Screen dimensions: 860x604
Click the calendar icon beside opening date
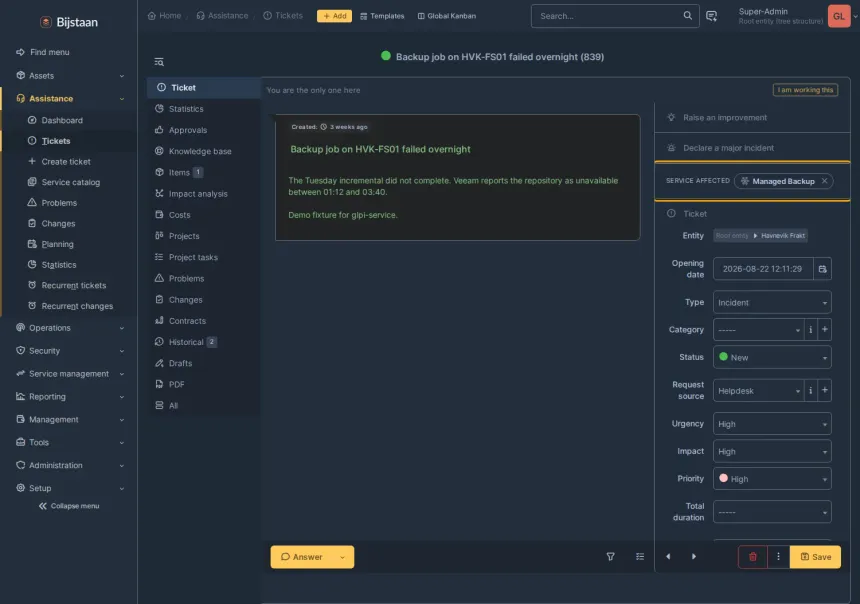pyautogui.click(x=822, y=269)
